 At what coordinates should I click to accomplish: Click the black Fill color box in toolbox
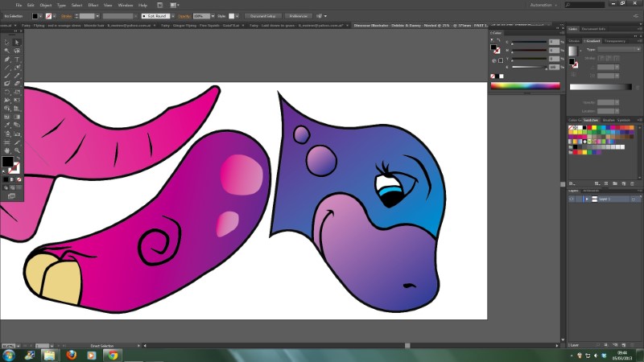(7, 162)
